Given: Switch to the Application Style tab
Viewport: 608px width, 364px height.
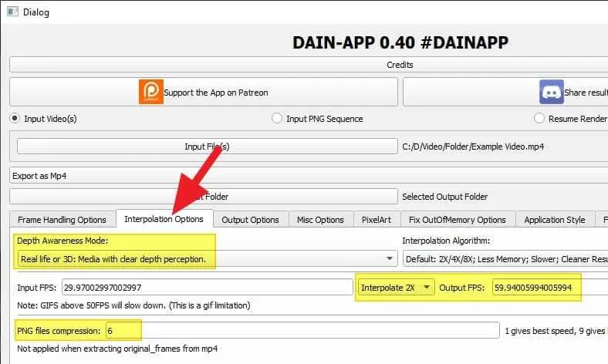Looking at the screenshot, I should pos(555,220).
